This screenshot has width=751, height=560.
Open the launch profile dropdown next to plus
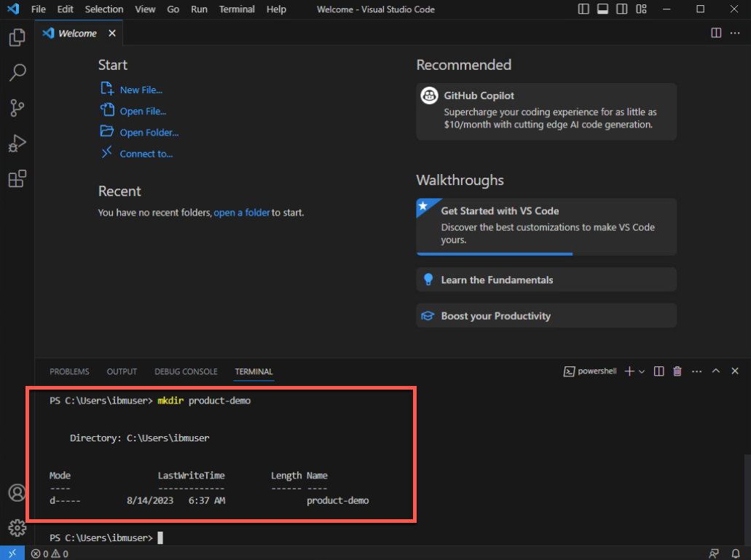pos(642,371)
